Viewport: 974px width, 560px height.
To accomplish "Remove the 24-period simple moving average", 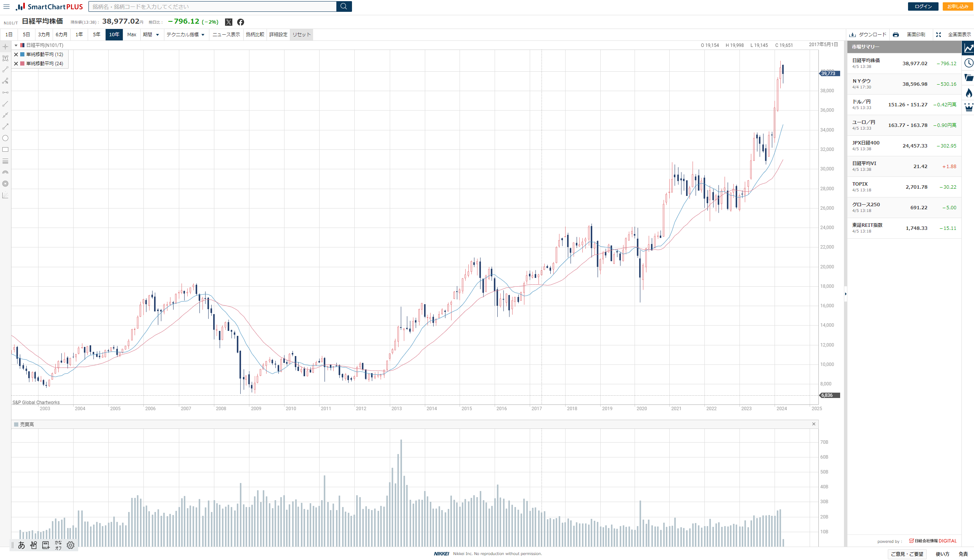I will (16, 64).
